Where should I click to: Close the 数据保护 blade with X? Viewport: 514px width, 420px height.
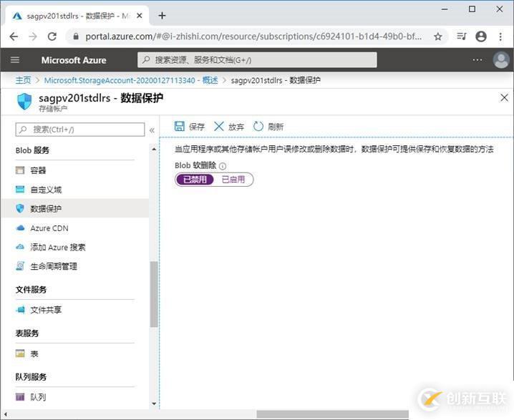point(504,97)
